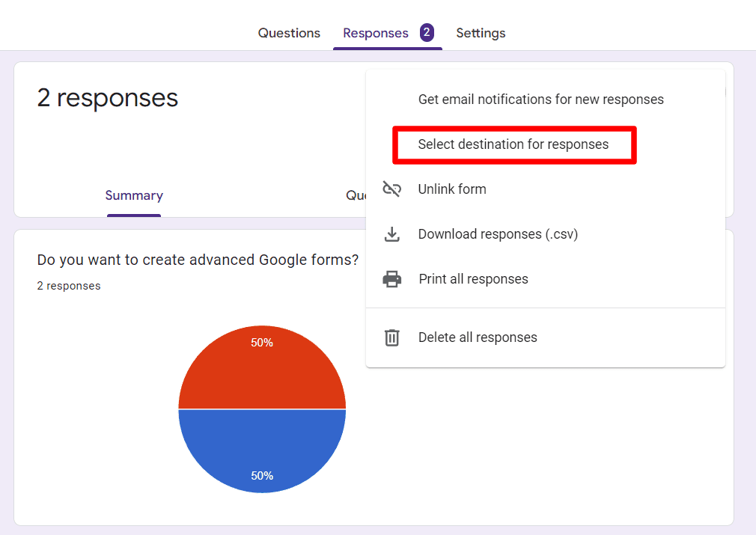Choose Download responses (.csv)

coord(546,233)
